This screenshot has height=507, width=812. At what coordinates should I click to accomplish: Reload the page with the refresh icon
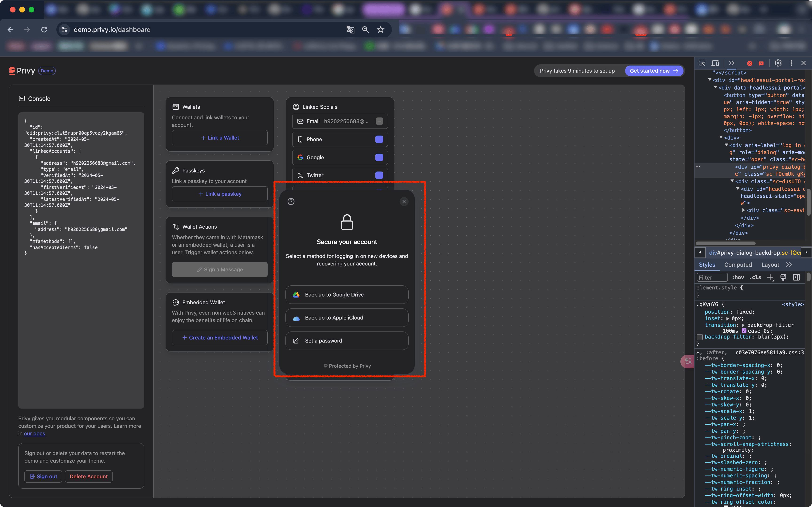coord(44,30)
